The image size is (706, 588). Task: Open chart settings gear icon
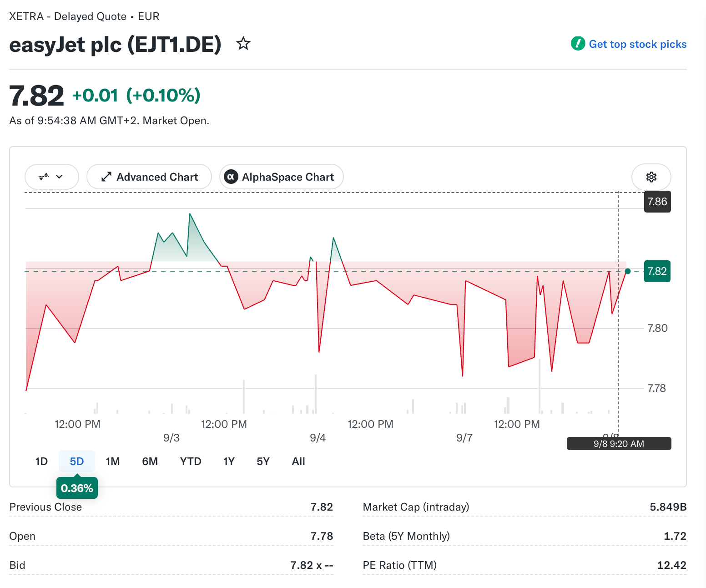[x=651, y=177]
